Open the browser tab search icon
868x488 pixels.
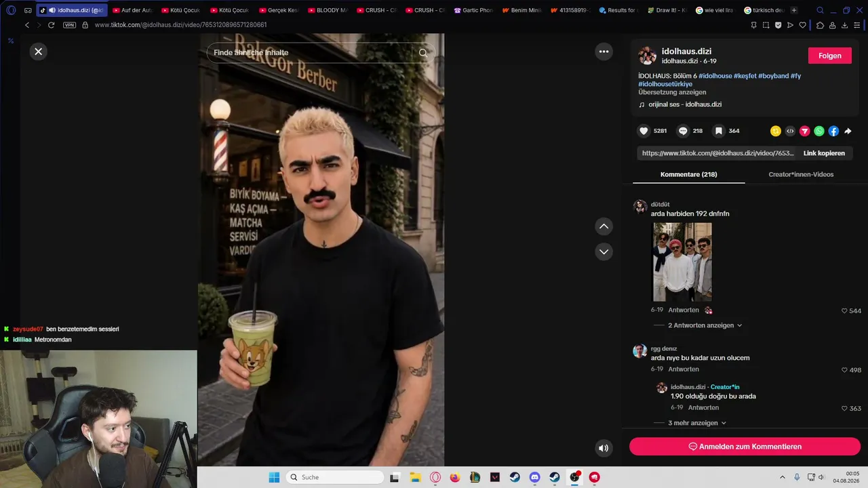coord(820,10)
